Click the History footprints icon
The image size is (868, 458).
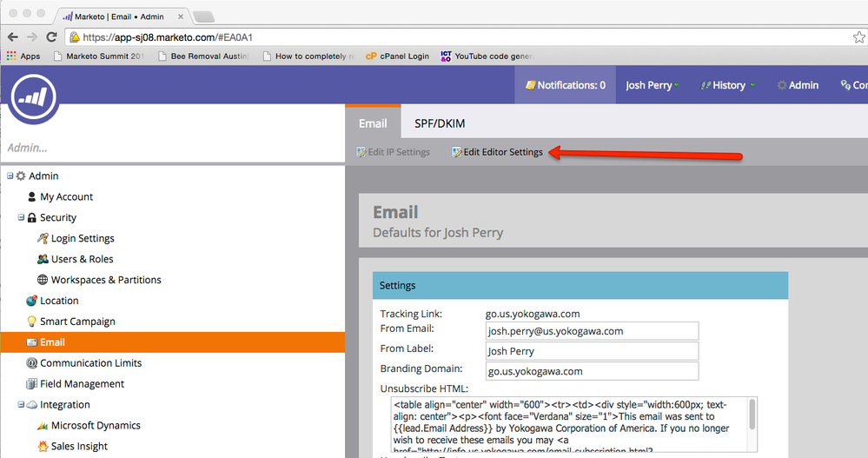point(706,85)
